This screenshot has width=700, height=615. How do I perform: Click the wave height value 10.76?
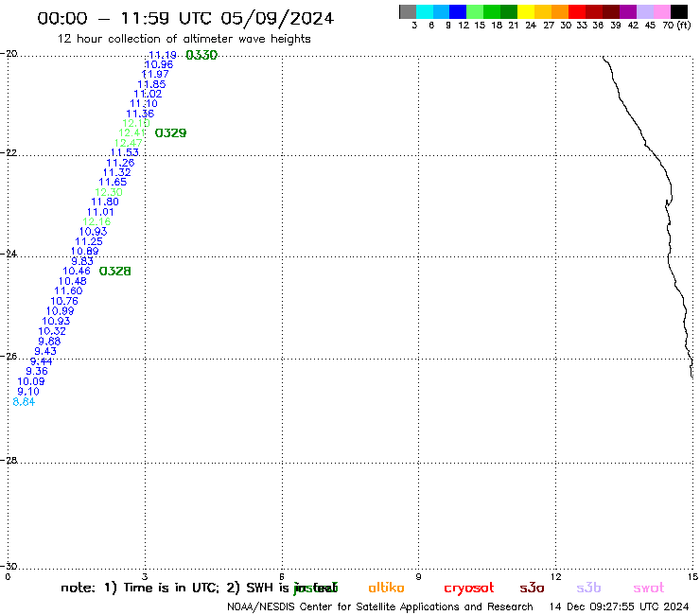[x=64, y=302]
